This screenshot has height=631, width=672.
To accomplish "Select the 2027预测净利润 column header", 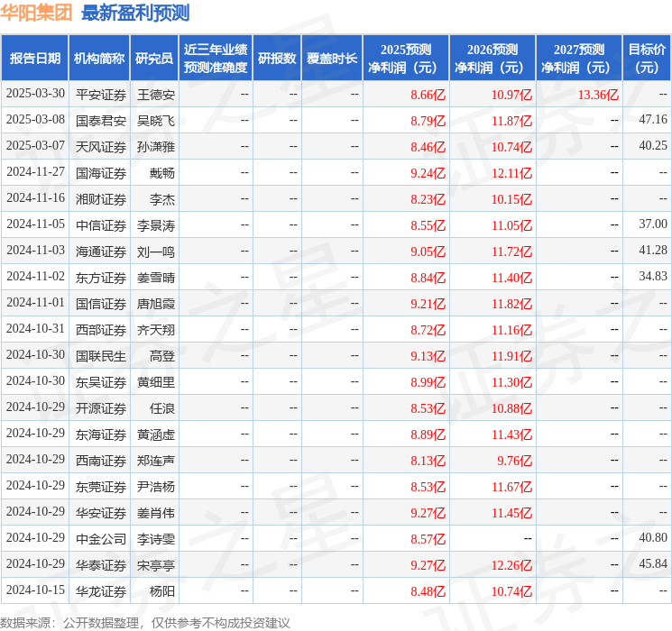I will click(579, 59).
